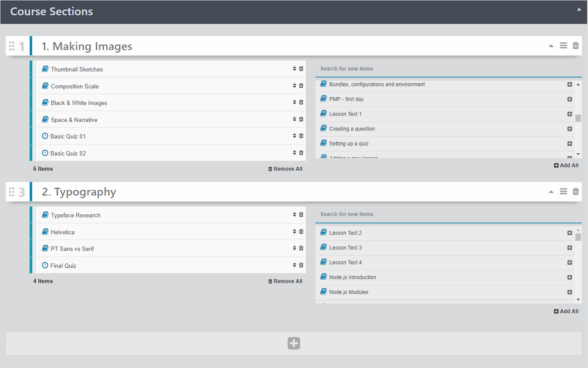Add PMP - first day lesson

[570, 99]
